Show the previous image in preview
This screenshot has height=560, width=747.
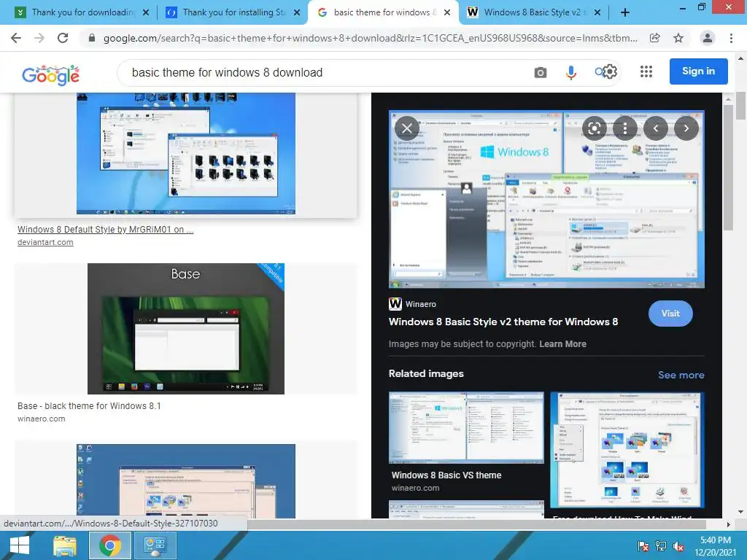[656, 128]
